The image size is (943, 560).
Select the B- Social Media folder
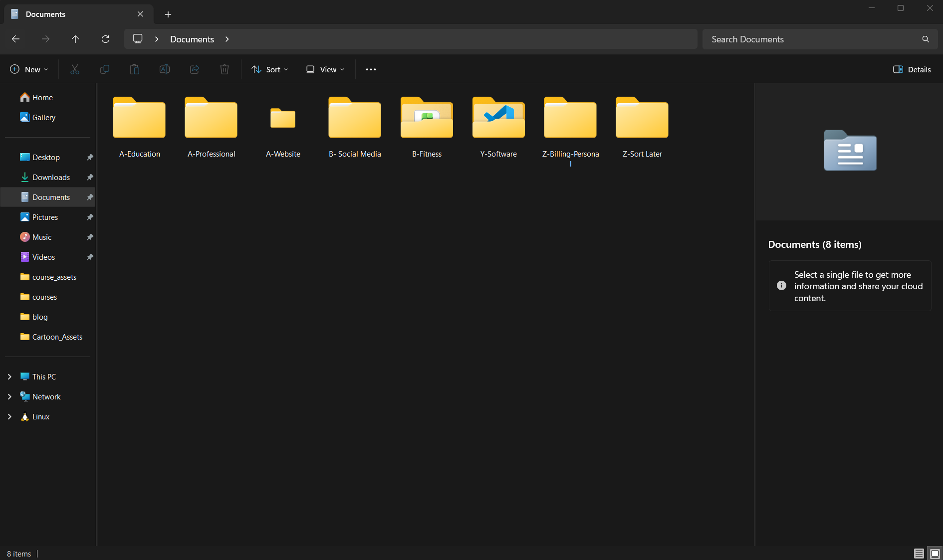[x=355, y=127]
